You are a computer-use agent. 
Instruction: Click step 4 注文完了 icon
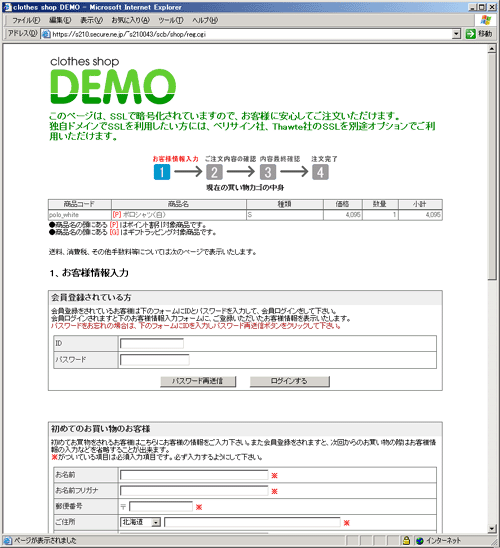(320, 172)
